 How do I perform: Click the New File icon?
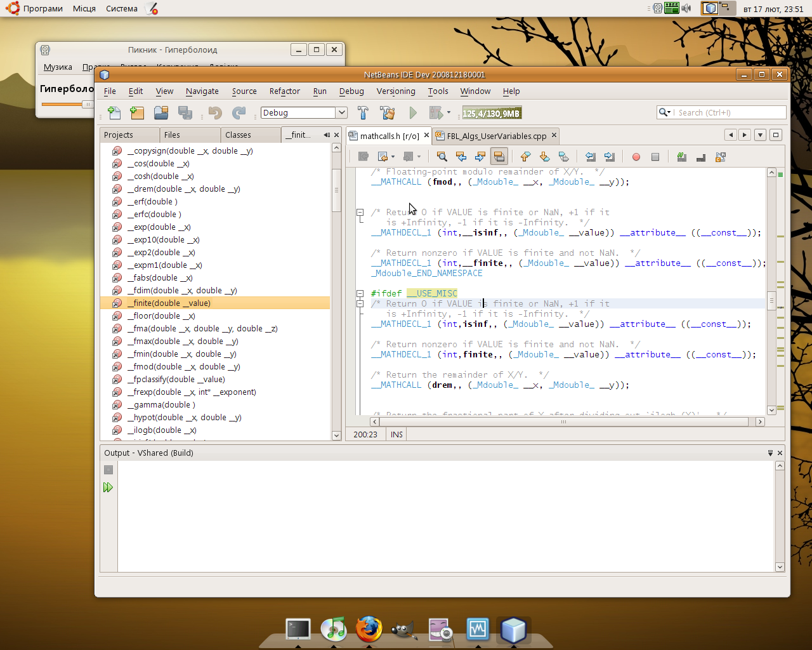(x=114, y=113)
